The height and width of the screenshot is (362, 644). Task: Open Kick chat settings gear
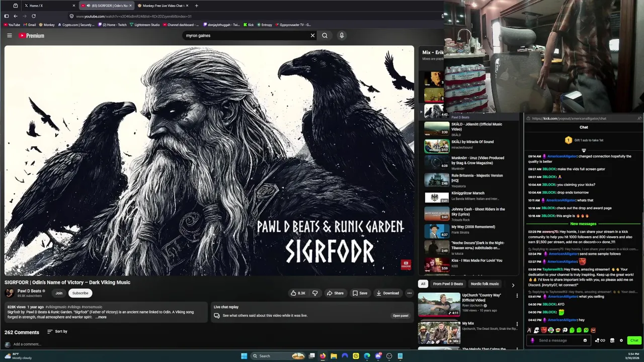click(x=621, y=340)
